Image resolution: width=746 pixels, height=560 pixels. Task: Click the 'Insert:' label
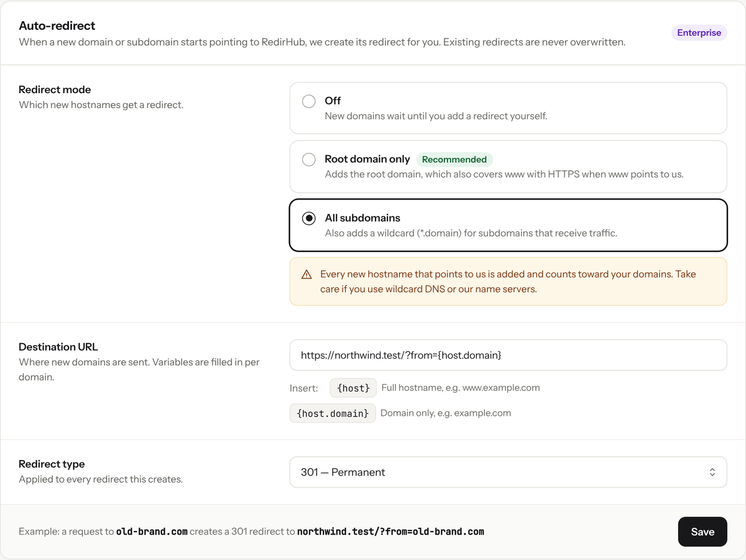(x=304, y=388)
